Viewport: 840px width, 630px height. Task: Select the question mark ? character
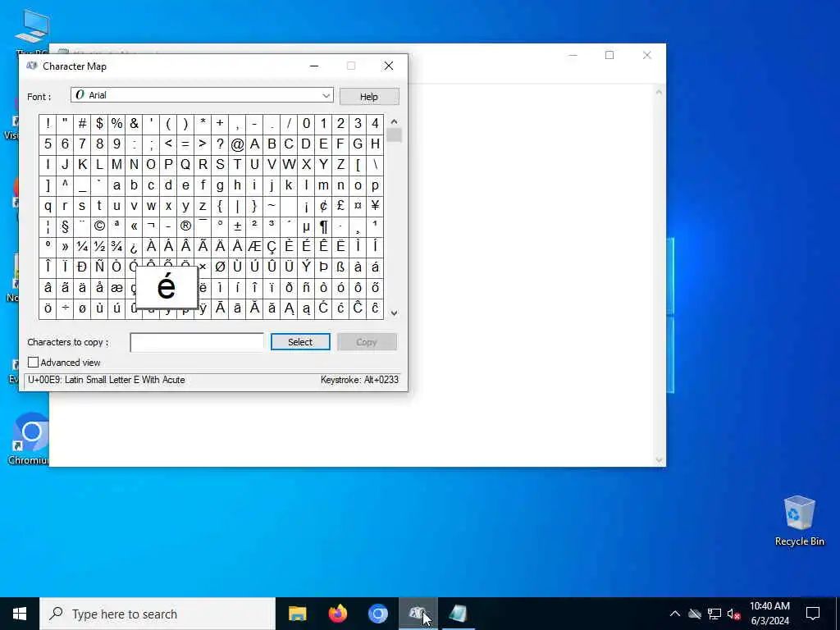(220, 144)
